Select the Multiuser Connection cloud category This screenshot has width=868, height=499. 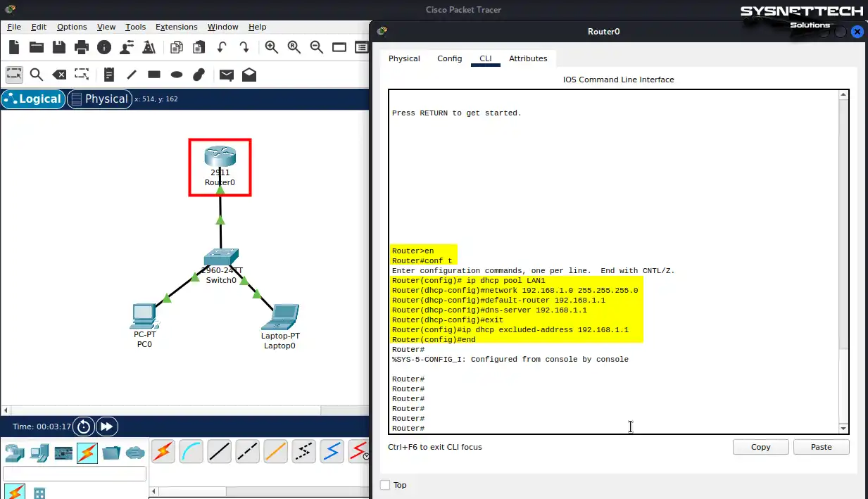coord(135,453)
